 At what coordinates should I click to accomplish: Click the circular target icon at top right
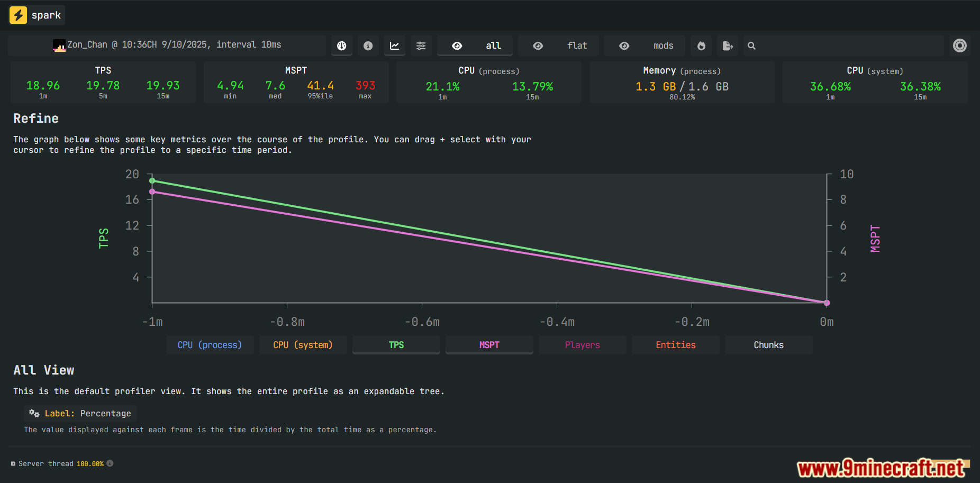click(x=959, y=46)
